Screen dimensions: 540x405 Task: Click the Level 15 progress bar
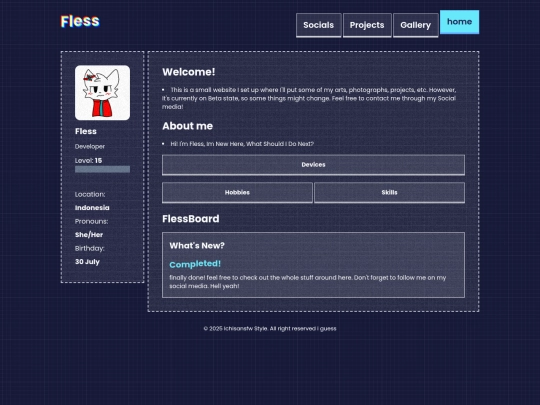pos(102,169)
